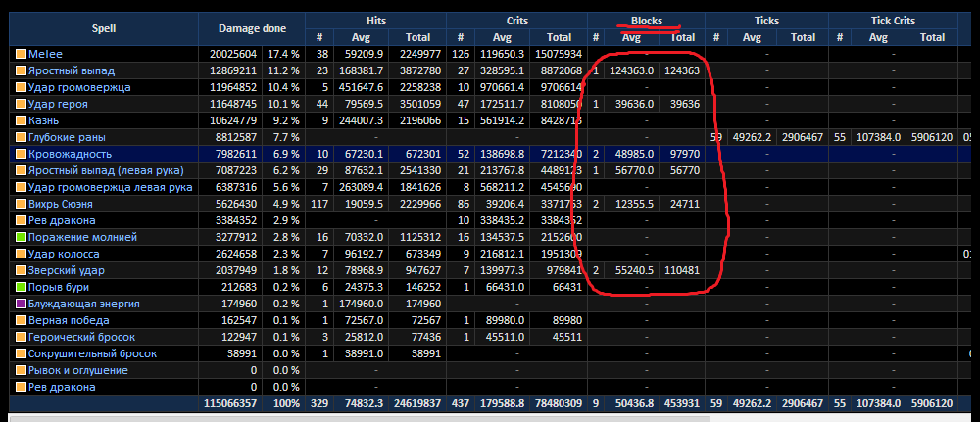This screenshot has height=422, width=980.
Task: Click icon of Яростный выпад (левая рука)
Action: [x=21, y=170]
